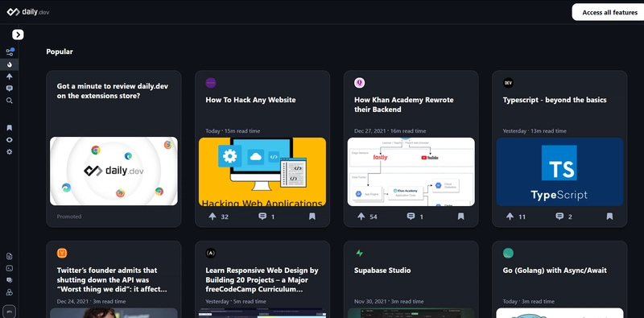644x318 pixels.
Task: Open the Hacking Web Applications thumbnail
Action: [x=262, y=171]
